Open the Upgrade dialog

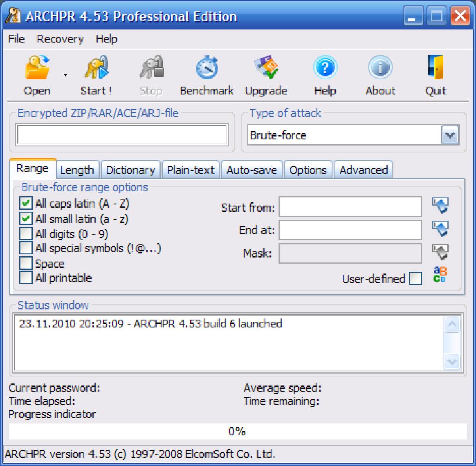point(266,73)
